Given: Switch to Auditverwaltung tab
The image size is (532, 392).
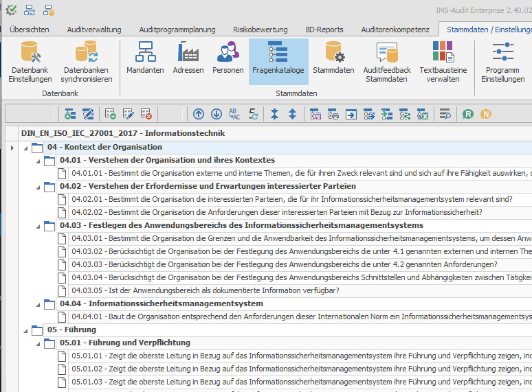Looking at the screenshot, I should click(x=94, y=30).
